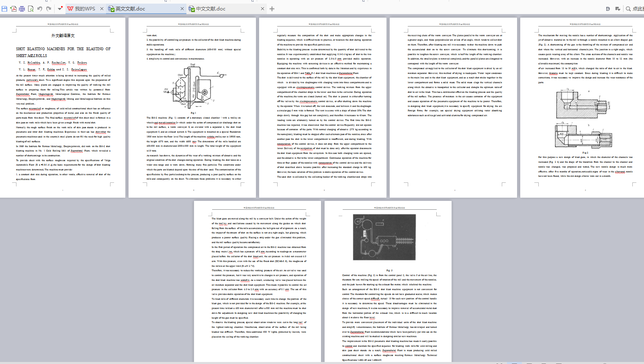Click the search magnifier icon
The image size is (644, 364).
coord(628,8)
